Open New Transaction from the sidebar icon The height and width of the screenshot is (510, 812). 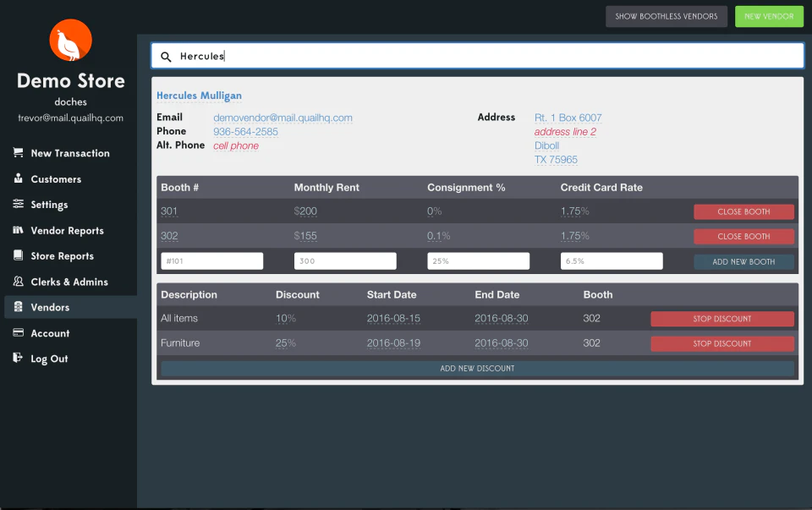19,153
